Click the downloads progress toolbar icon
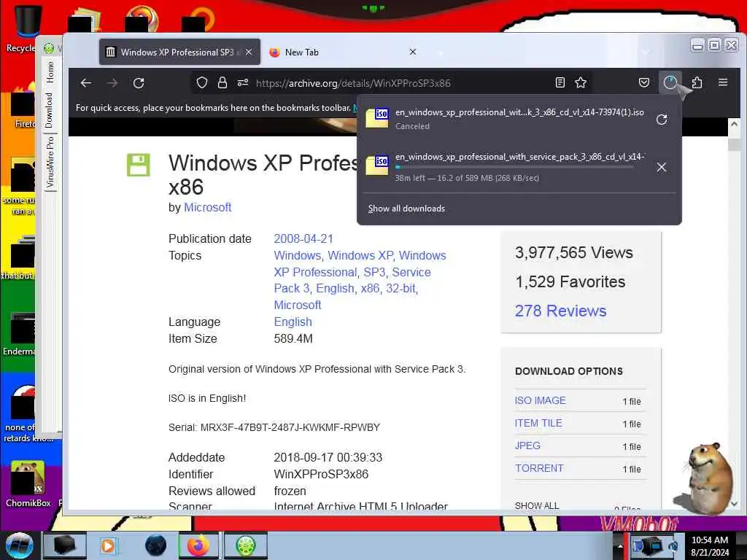The width and height of the screenshot is (747, 560). coord(670,83)
